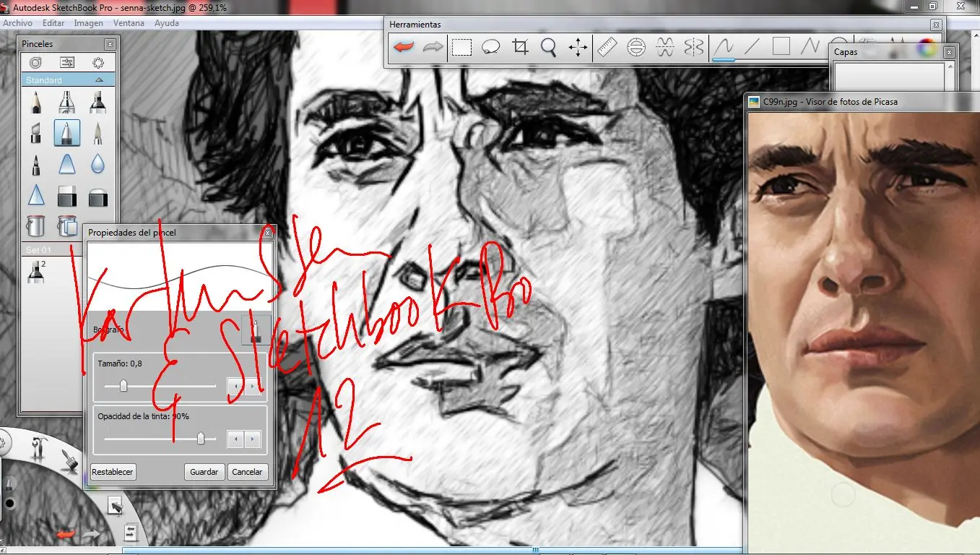The image size is (980, 555).
Task: Close the Pinceles palette
Action: [110, 44]
